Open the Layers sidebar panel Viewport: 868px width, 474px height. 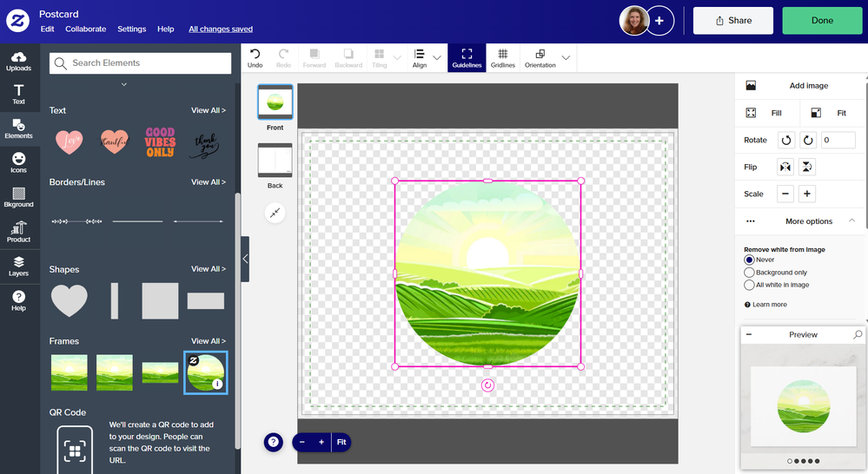[19, 267]
